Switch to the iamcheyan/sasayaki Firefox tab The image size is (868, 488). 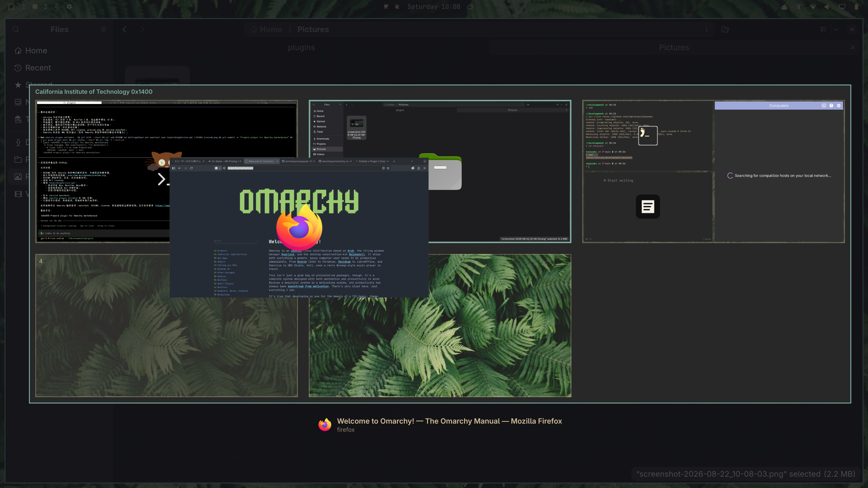(x=298, y=161)
